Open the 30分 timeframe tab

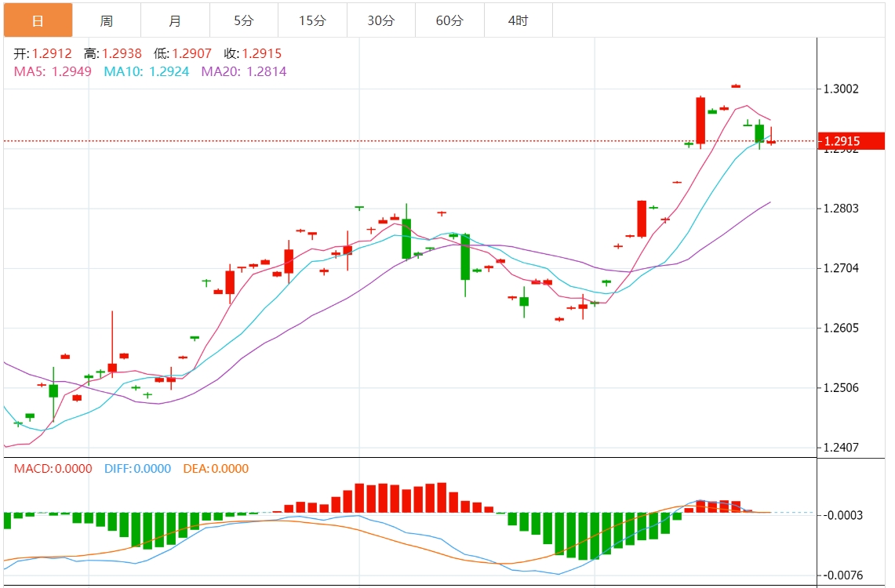[x=380, y=20]
